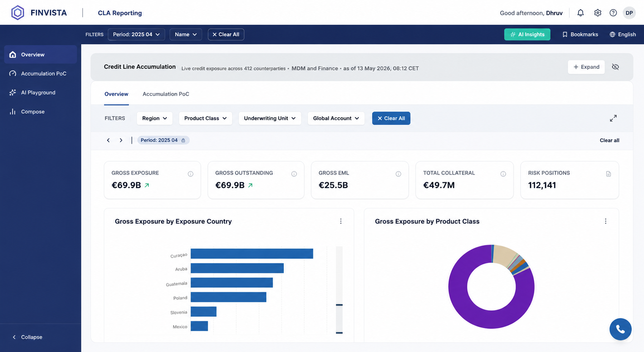Open Exposure Country chart options menu
The image size is (644, 352).
(x=341, y=221)
